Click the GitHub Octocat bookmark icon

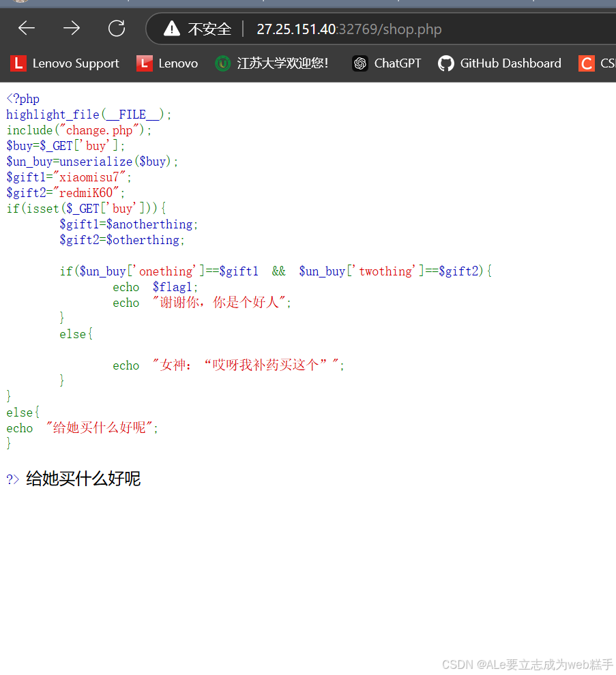point(445,63)
